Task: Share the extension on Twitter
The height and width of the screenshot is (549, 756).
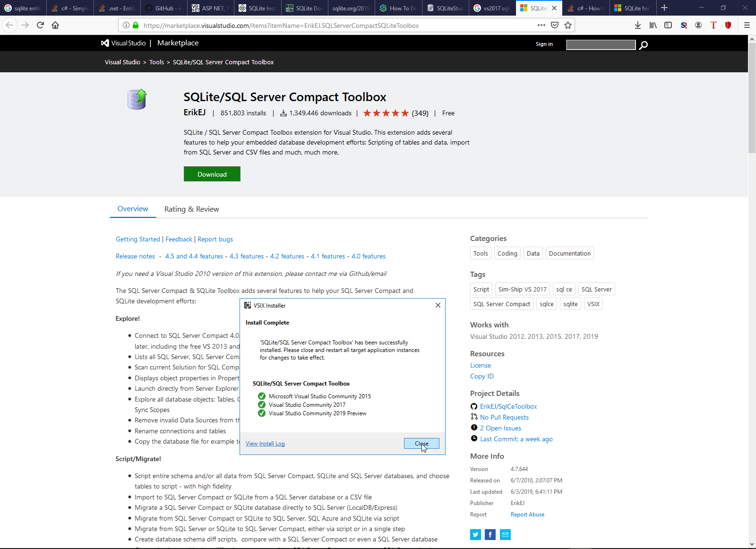Action: click(475, 534)
